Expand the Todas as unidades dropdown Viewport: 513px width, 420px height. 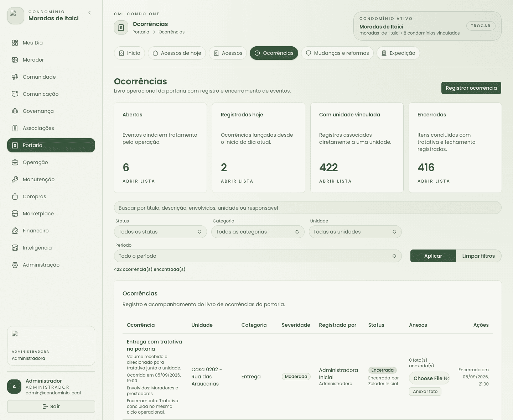[355, 232]
